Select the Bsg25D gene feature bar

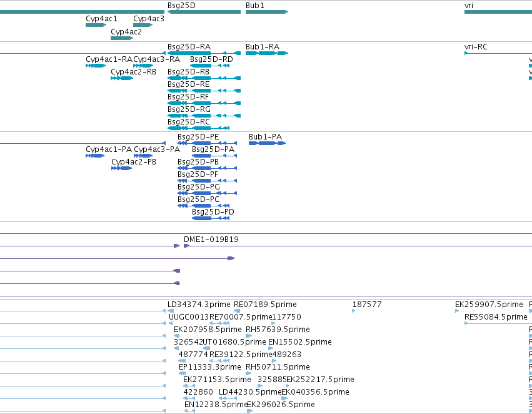tap(204, 12)
